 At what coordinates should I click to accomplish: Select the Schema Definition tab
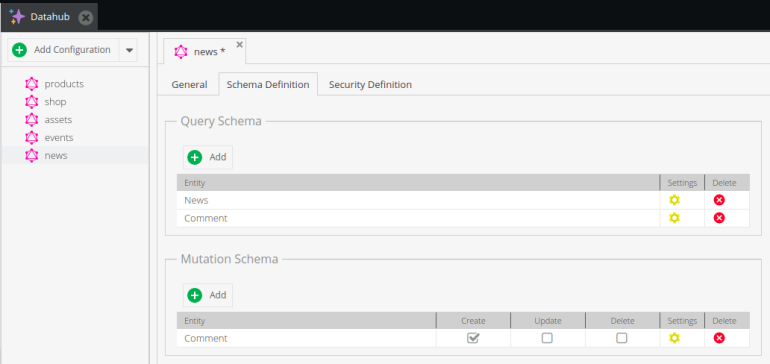click(x=268, y=84)
